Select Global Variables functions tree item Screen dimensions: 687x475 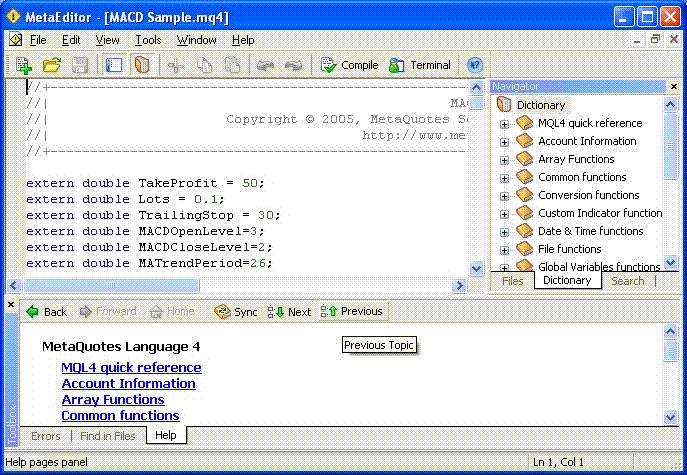coord(599,266)
